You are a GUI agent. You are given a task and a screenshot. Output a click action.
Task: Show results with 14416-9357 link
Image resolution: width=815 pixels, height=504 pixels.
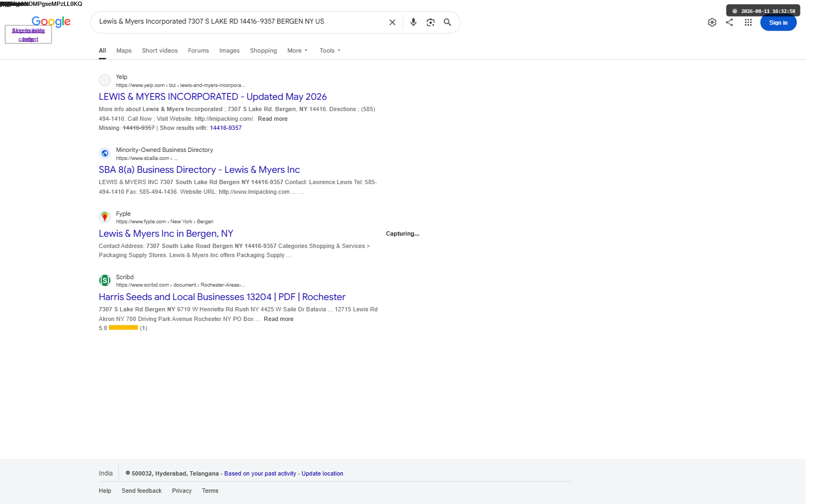pos(226,128)
